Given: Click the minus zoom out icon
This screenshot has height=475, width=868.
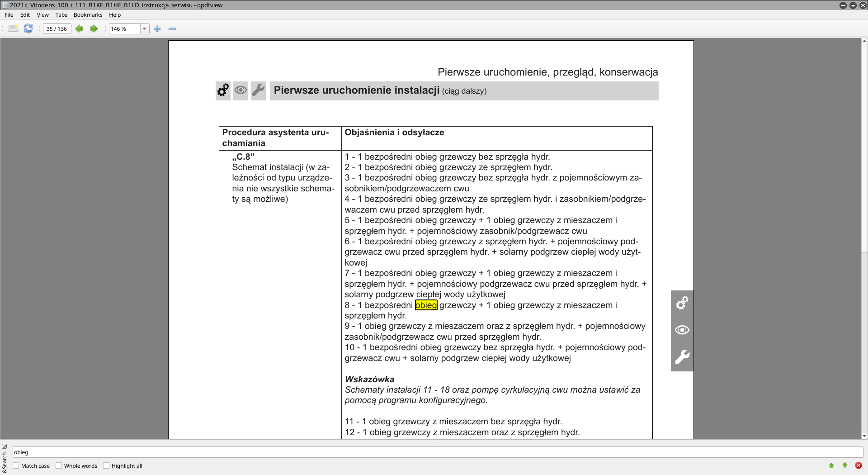Looking at the screenshot, I should (172, 28).
